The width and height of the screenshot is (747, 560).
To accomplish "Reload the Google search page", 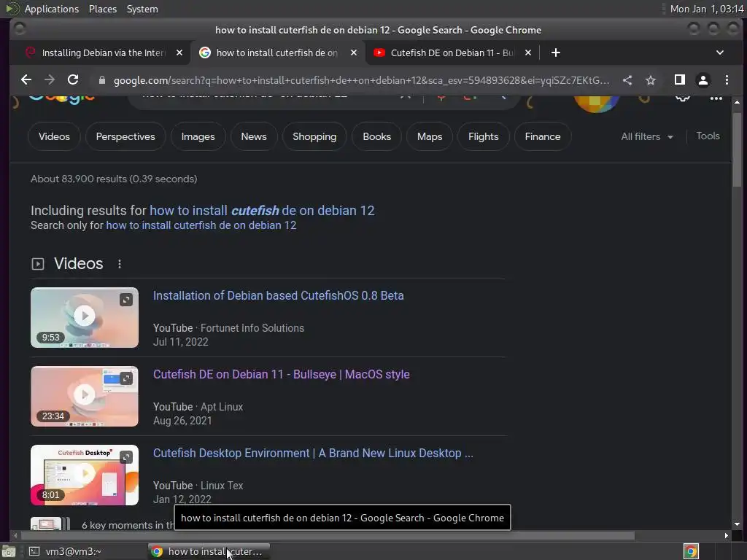I will pos(73,80).
